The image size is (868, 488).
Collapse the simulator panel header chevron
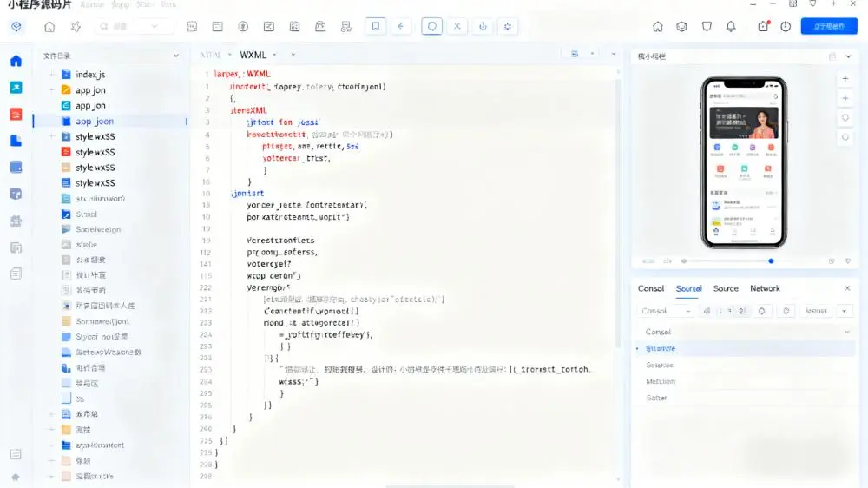point(848,56)
